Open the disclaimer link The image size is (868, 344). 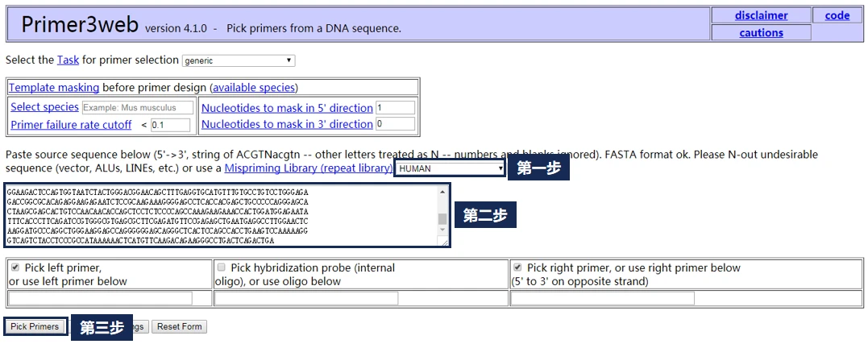click(x=761, y=15)
